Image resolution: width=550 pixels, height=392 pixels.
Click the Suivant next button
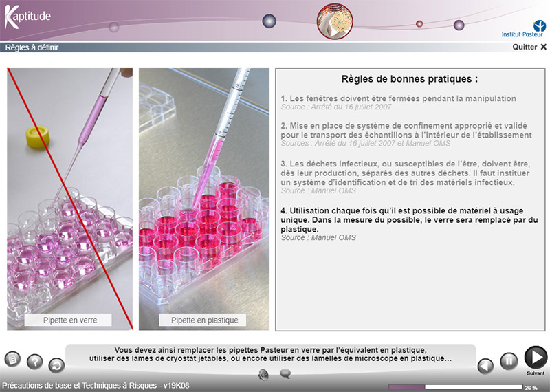(x=536, y=358)
